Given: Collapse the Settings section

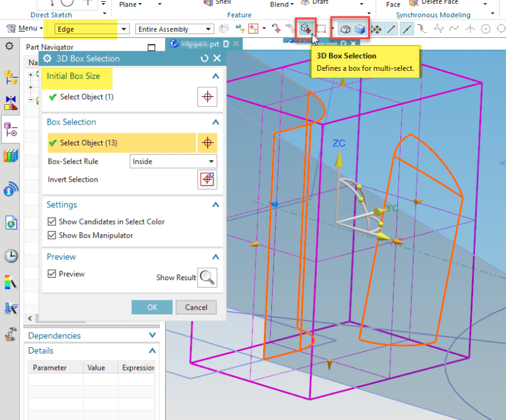Looking at the screenshot, I should (x=216, y=205).
